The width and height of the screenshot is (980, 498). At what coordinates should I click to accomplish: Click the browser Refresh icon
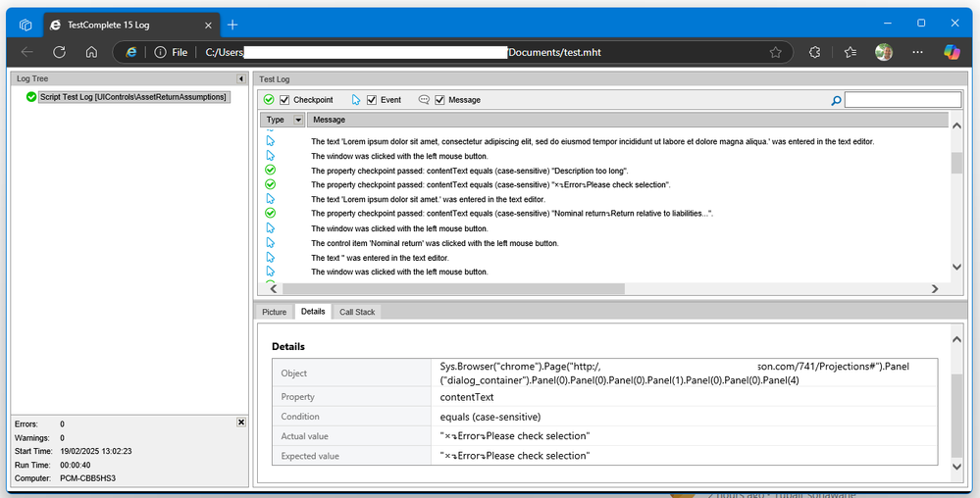click(59, 52)
